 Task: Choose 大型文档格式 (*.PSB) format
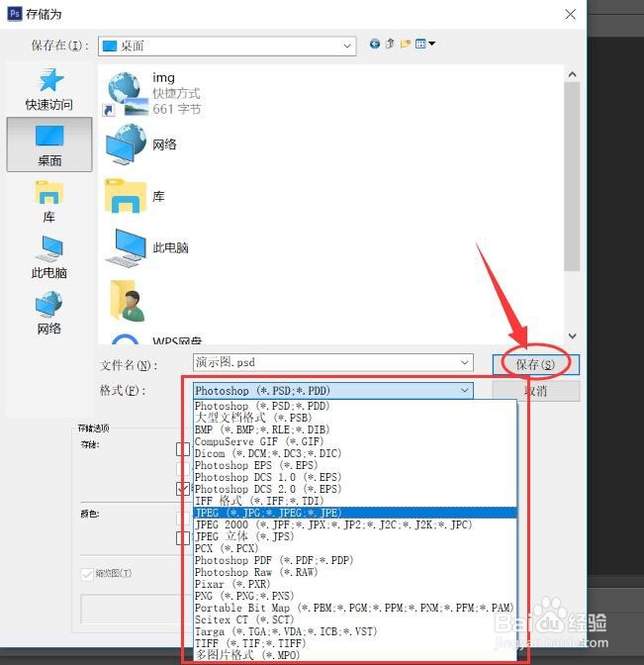coord(355,418)
